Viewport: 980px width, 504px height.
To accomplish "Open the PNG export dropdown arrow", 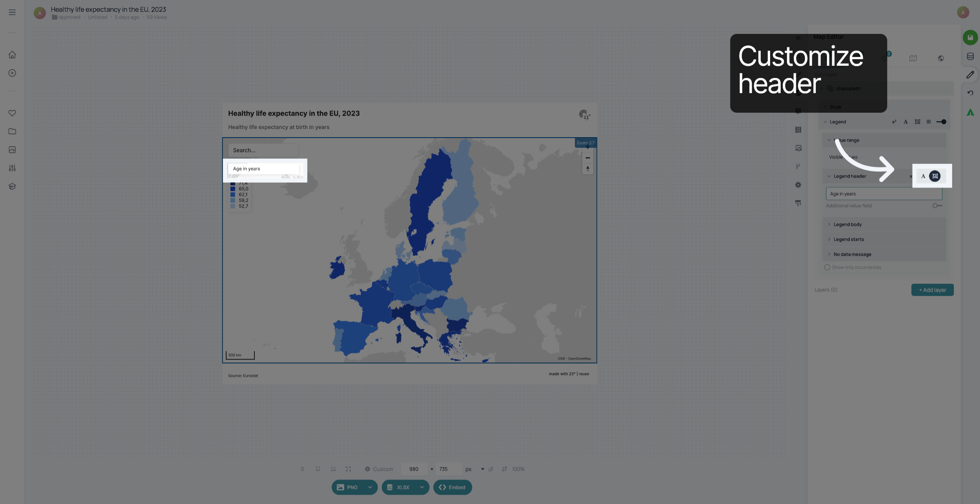I will pos(370,488).
